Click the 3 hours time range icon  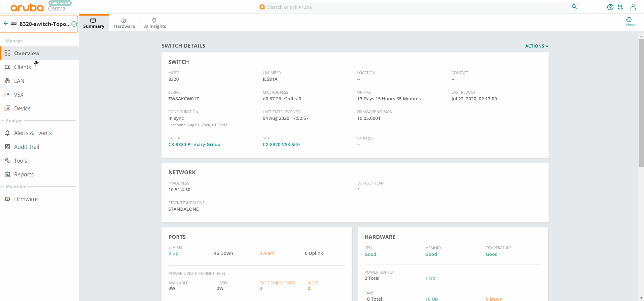coord(629,20)
